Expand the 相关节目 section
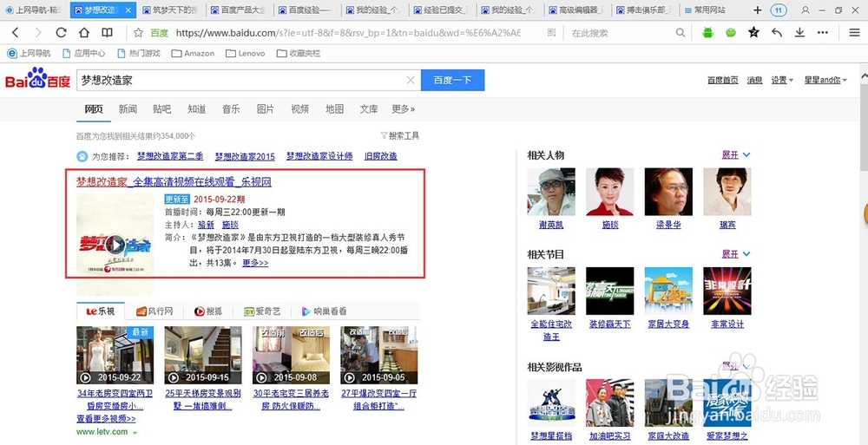 (736, 254)
